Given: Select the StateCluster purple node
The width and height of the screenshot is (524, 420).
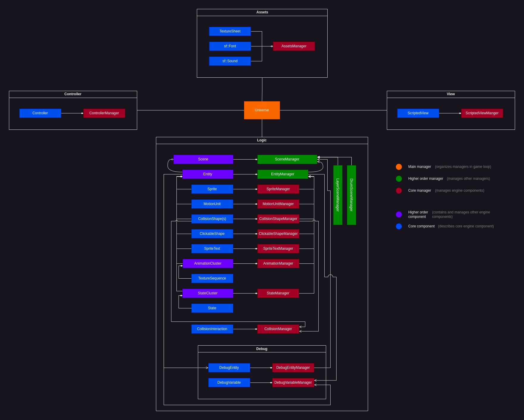Looking at the screenshot, I should (207, 293).
